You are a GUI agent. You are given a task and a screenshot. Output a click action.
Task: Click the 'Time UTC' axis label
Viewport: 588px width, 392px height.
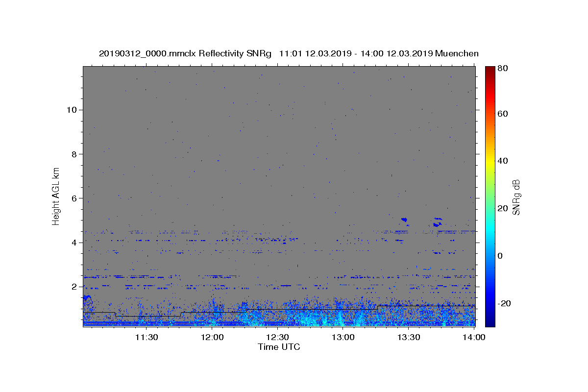279,347
